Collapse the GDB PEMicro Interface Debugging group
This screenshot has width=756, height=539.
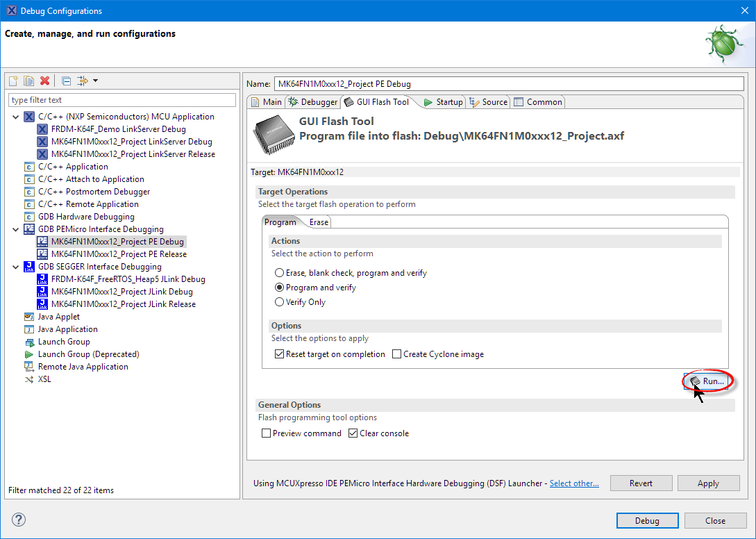[x=16, y=229]
